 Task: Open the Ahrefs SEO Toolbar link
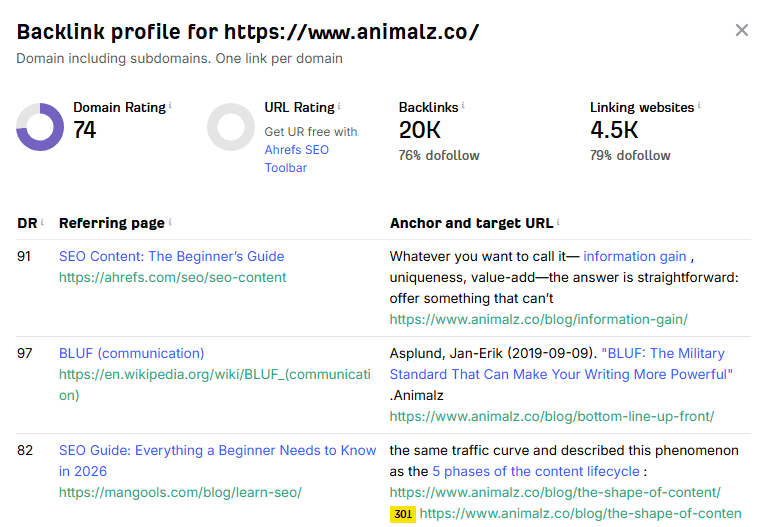click(296, 159)
